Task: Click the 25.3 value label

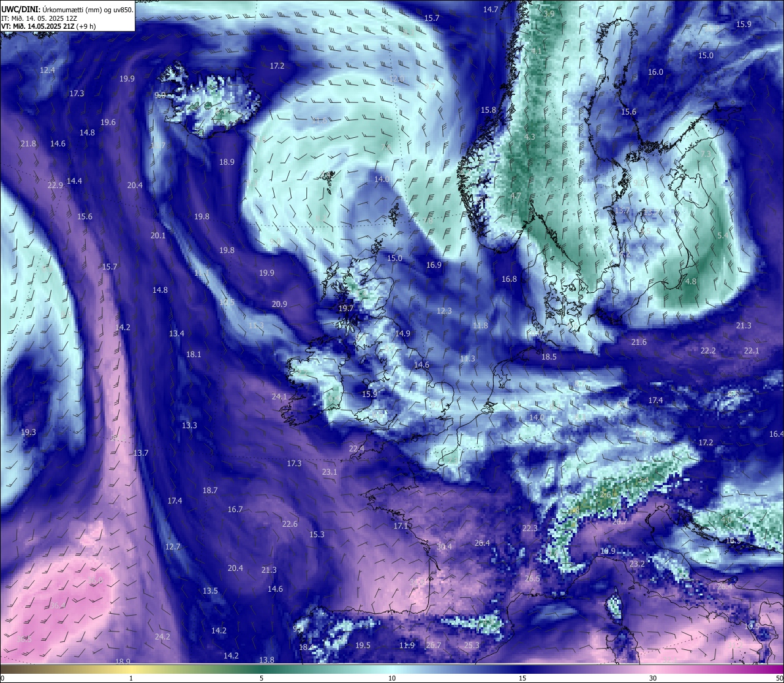Action: coord(472,646)
